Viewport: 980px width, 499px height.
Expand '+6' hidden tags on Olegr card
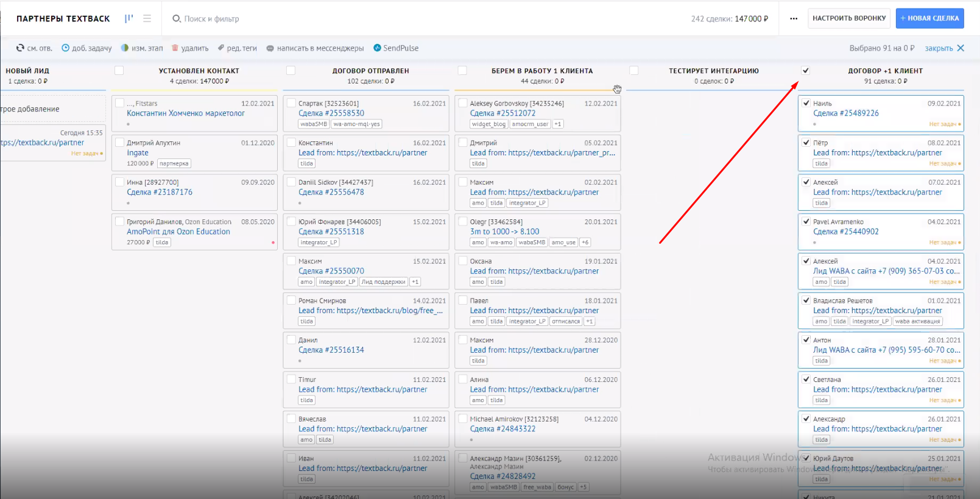click(585, 242)
